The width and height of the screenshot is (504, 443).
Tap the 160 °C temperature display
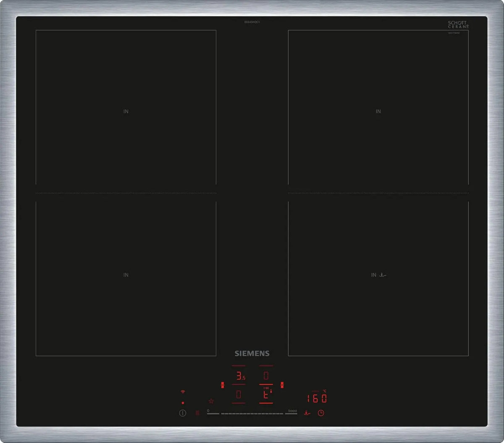tap(317, 398)
